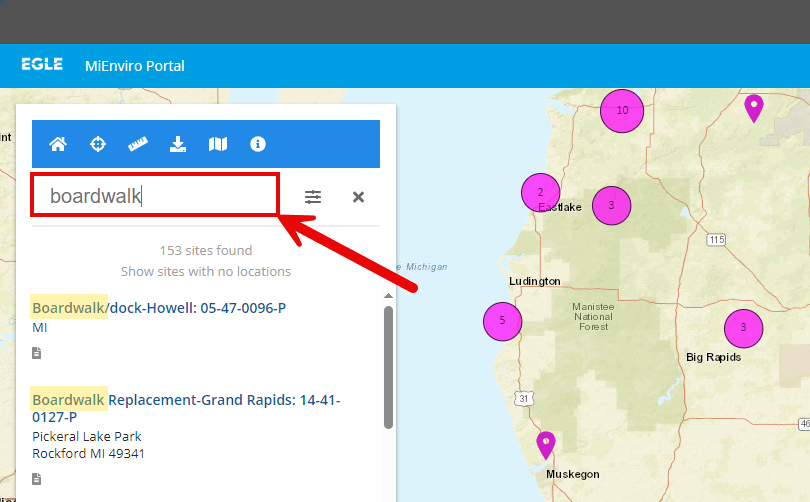This screenshot has width=810, height=502.
Task: Open Boardwalk/dock-Howell: 05-47-0096-P result
Action: [x=159, y=308]
